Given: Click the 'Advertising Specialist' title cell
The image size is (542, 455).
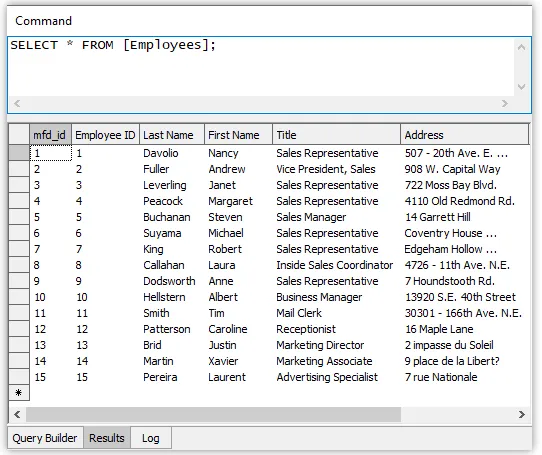Looking at the screenshot, I should [336, 377].
